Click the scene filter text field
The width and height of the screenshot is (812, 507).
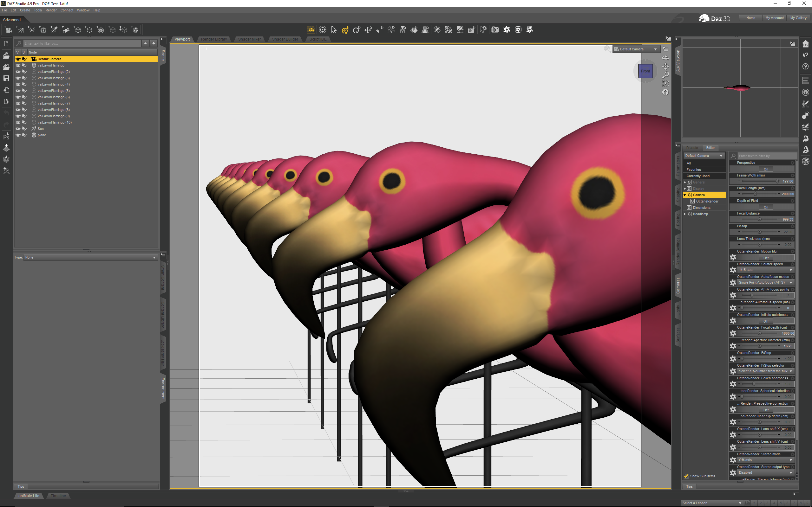[x=82, y=43]
